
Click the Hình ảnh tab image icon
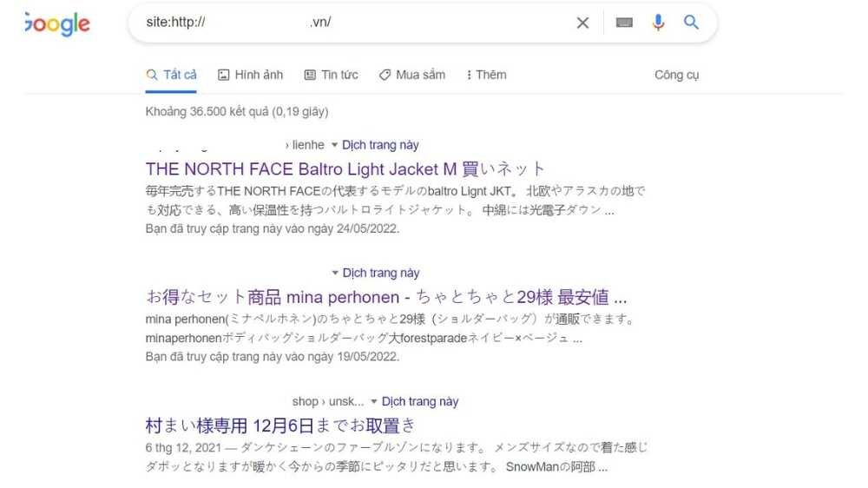click(224, 75)
